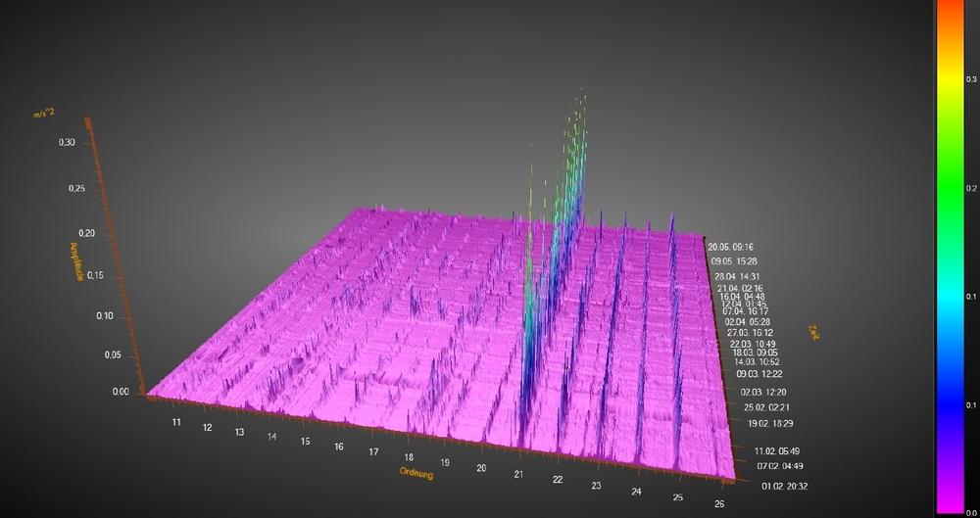Click order tick label 11
The height and width of the screenshot is (518, 980).
(x=176, y=421)
